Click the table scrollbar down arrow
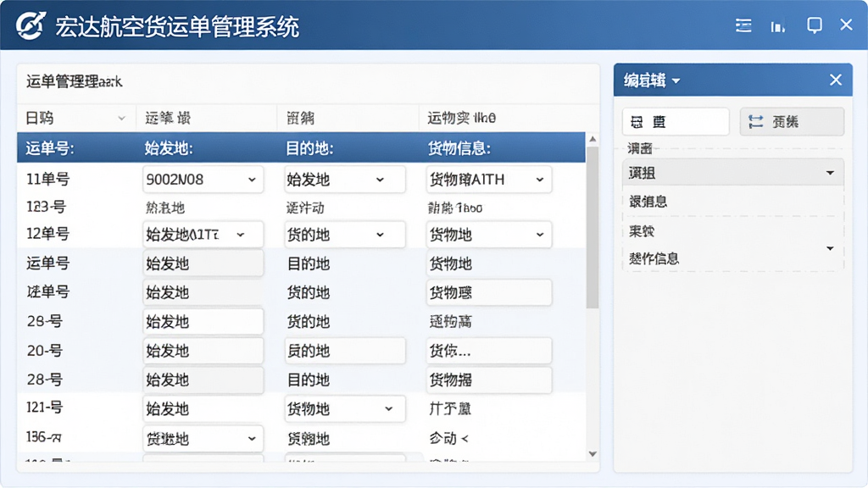This screenshot has height=488, width=868. click(593, 454)
